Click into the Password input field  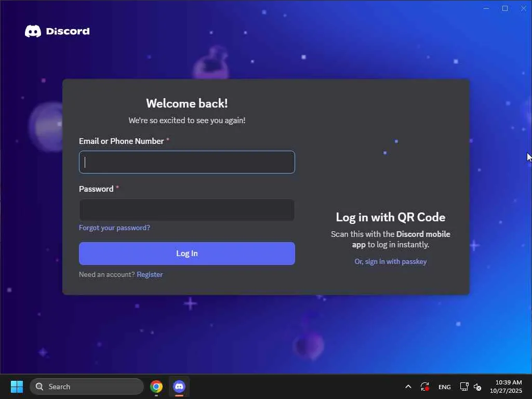(187, 210)
